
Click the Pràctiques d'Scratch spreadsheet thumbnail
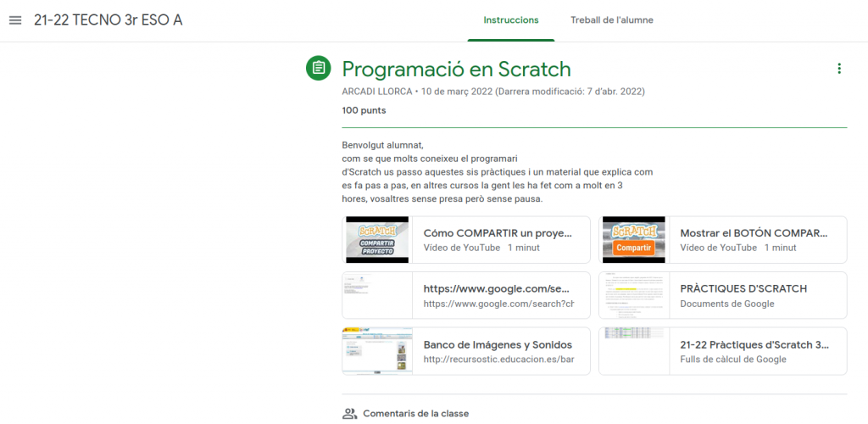634,351
